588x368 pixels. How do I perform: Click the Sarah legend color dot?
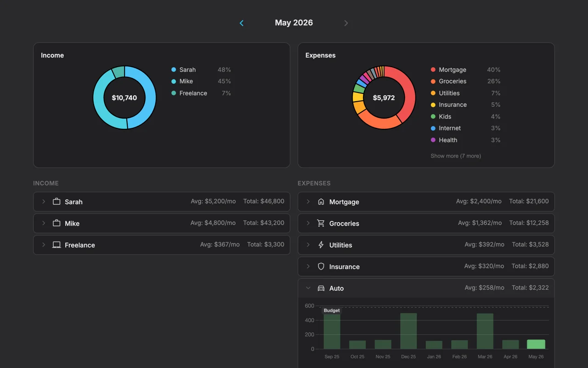(x=174, y=69)
